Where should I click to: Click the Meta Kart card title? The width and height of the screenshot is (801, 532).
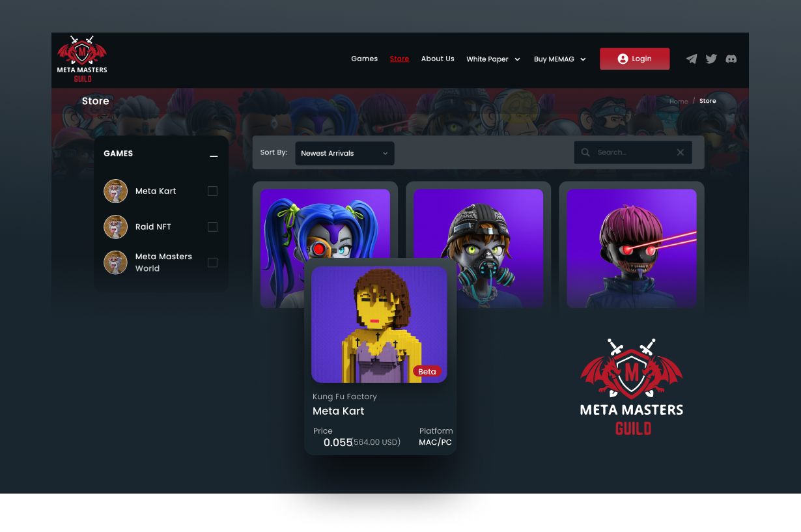click(x=339, y=411)
